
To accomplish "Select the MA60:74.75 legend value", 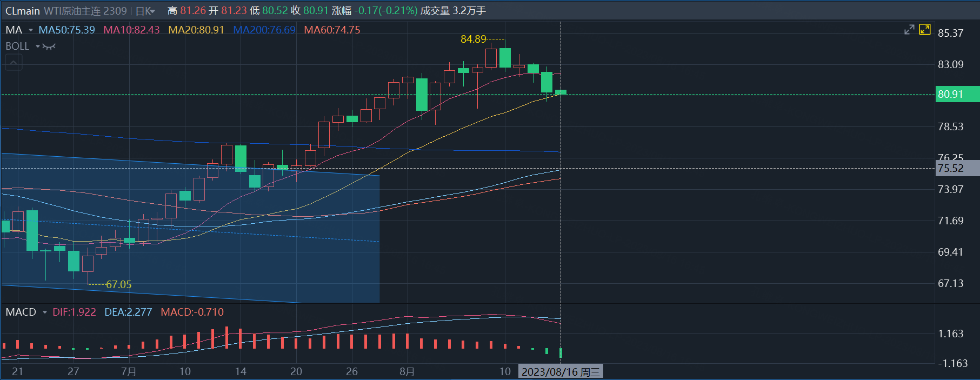I will 332,30.
